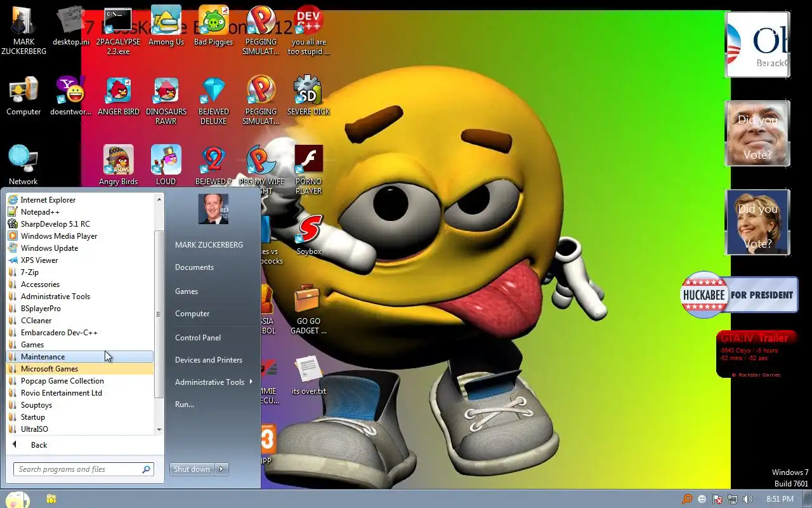Launch BEJEWED 2 shortcut

click(213, 165)
